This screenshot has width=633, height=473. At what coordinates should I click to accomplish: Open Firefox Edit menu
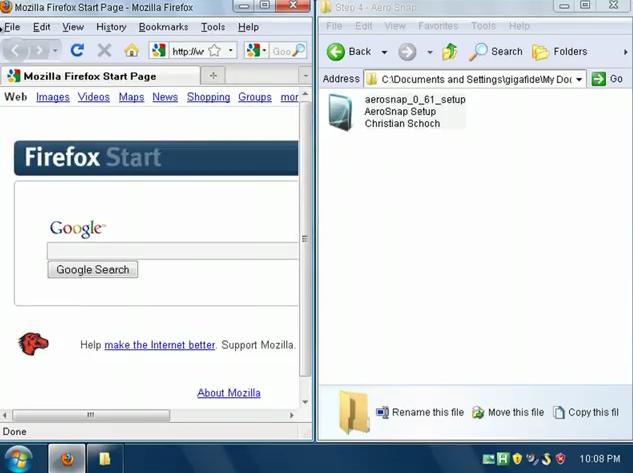coord(42,27)
